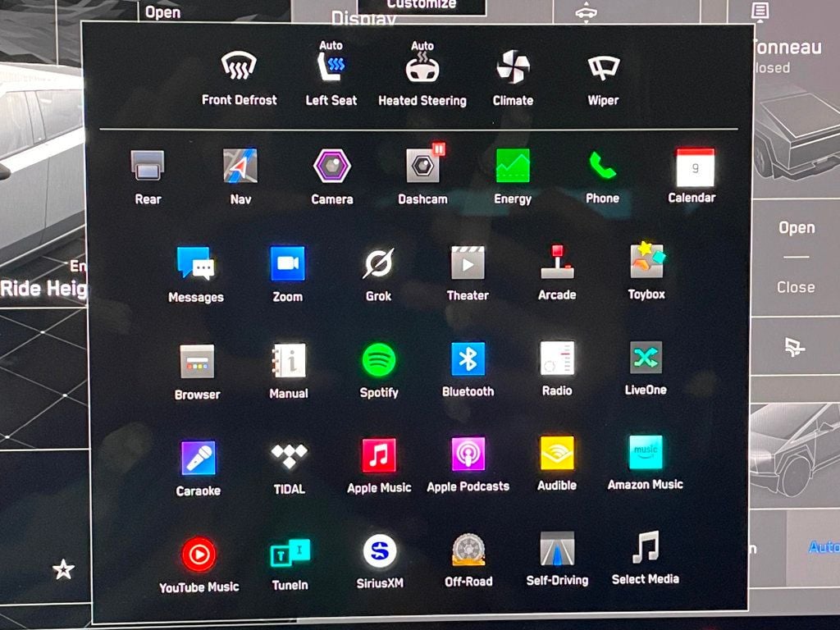Launch Spotify
This screenshot has width=840, height=630.
(x=379, y=371)
